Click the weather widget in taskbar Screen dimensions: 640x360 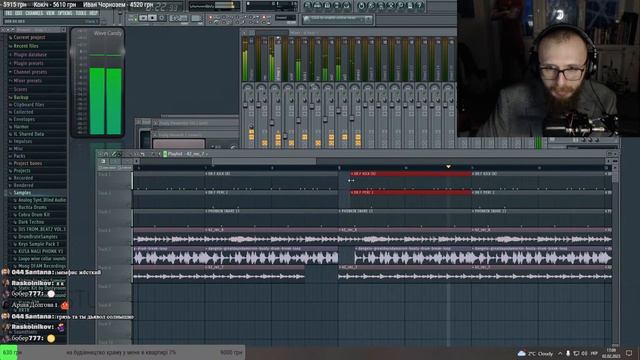(x=535, y=353)
